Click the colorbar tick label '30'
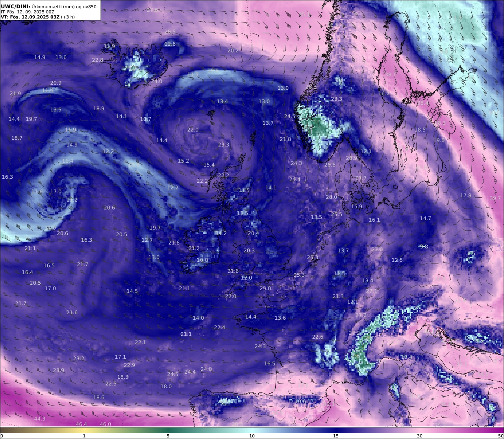 [420, 436]
